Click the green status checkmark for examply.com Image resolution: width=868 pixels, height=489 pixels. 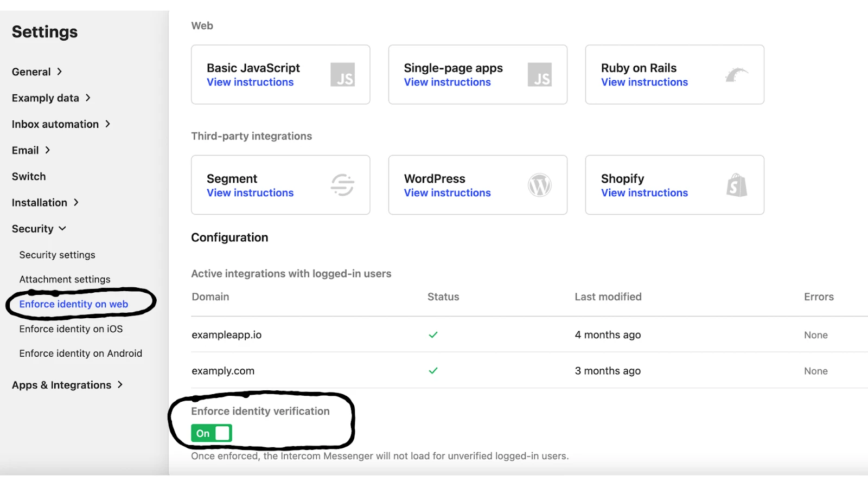click(x=433, y=371)
